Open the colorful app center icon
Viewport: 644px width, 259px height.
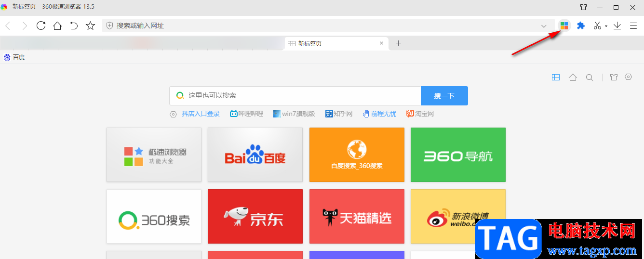(564, 26)
